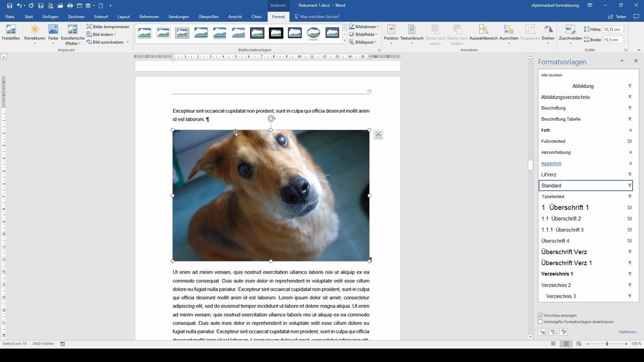
Task: Open Künstlerische Effekte artistic effects
Action: pyautogui.click(x=72, y=30)
